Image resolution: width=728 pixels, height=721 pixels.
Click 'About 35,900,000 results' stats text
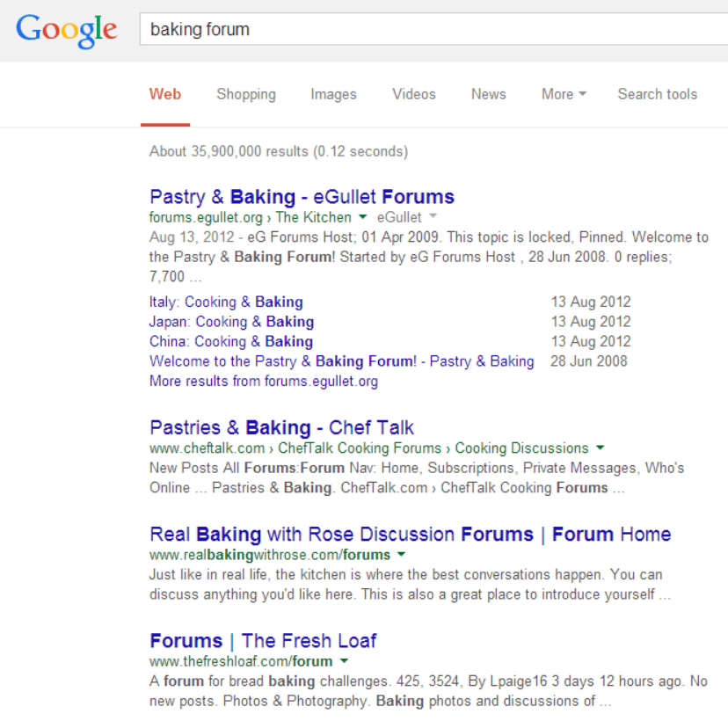tap(279, 151)
